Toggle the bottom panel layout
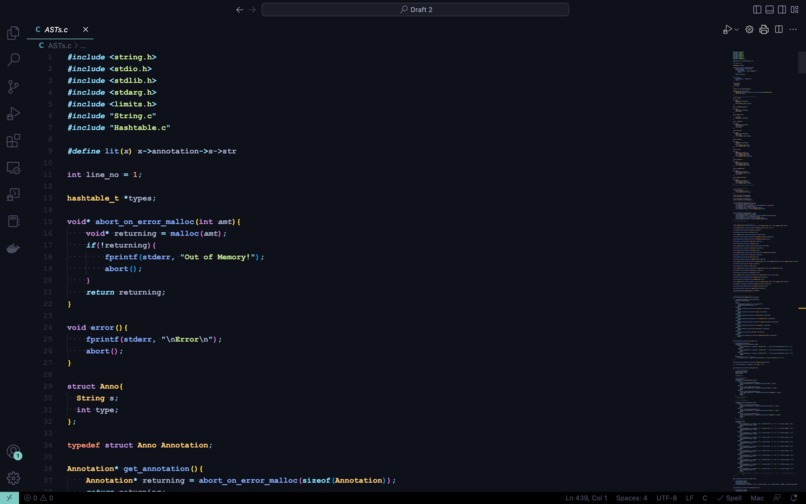The height and width of the screenshot is (504, 806). tap(770, 10)
